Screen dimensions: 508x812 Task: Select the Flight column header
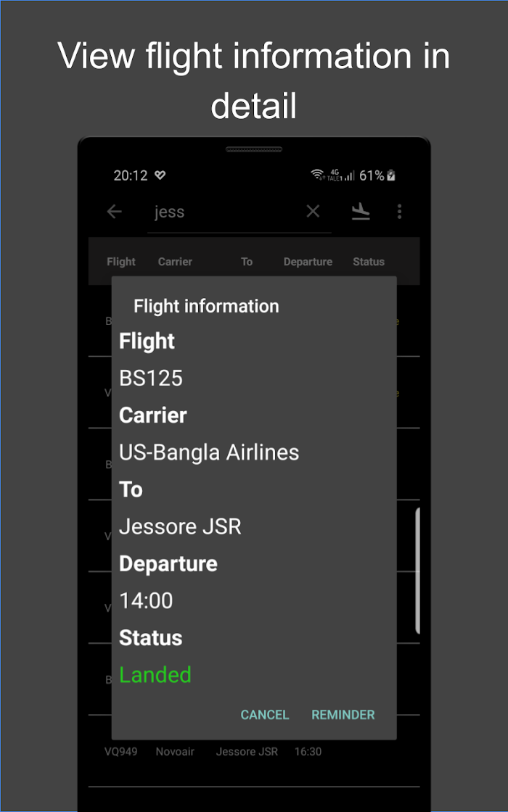pyautogui.click(x=120, y=262)
